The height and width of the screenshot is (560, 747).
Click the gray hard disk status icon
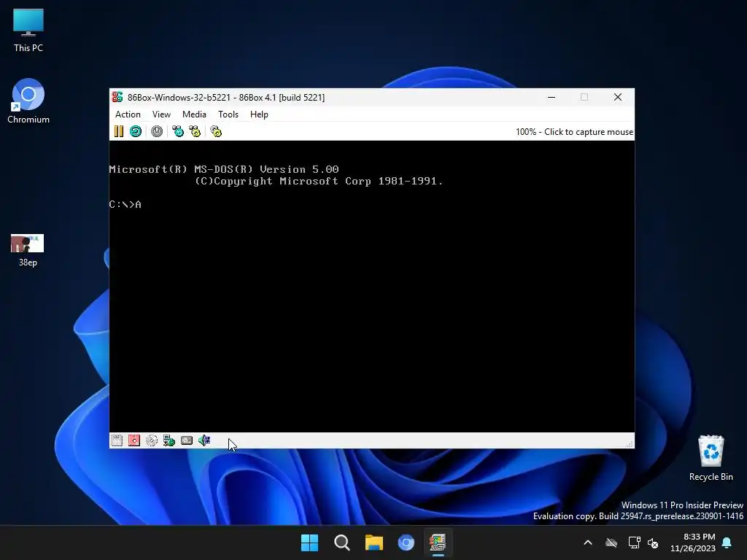click(x=187, y=440)
